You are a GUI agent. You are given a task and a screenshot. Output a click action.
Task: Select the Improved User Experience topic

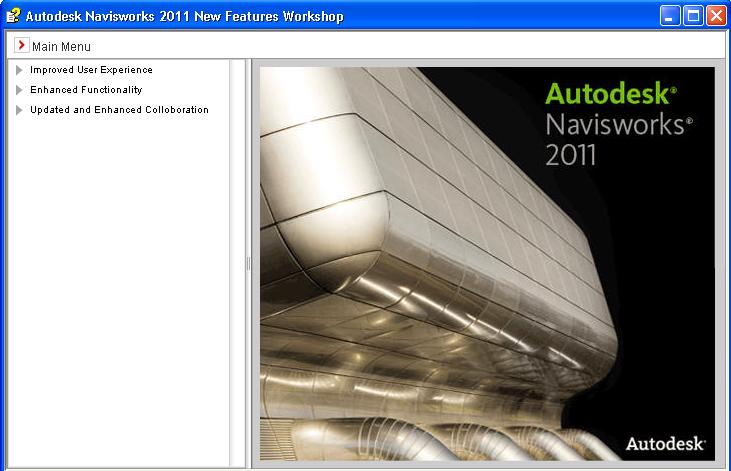[x=91, y=70]
